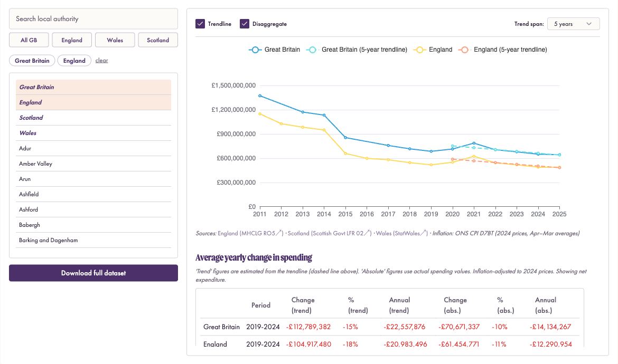618x364 pixels.
Task: Toggle the Great Britain legend series
Action: [x=275, y=50]
